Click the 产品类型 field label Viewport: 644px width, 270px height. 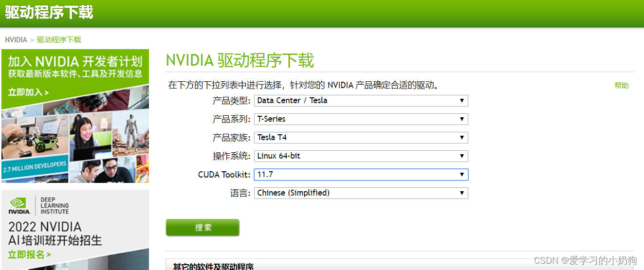[232, 101]
